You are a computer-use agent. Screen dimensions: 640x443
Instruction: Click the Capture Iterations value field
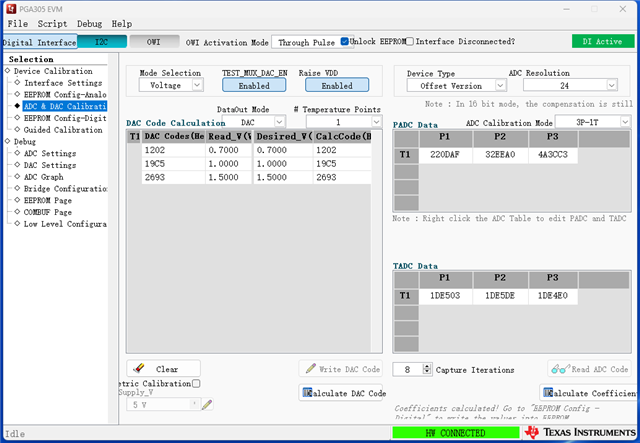click(x=407, y=369)
